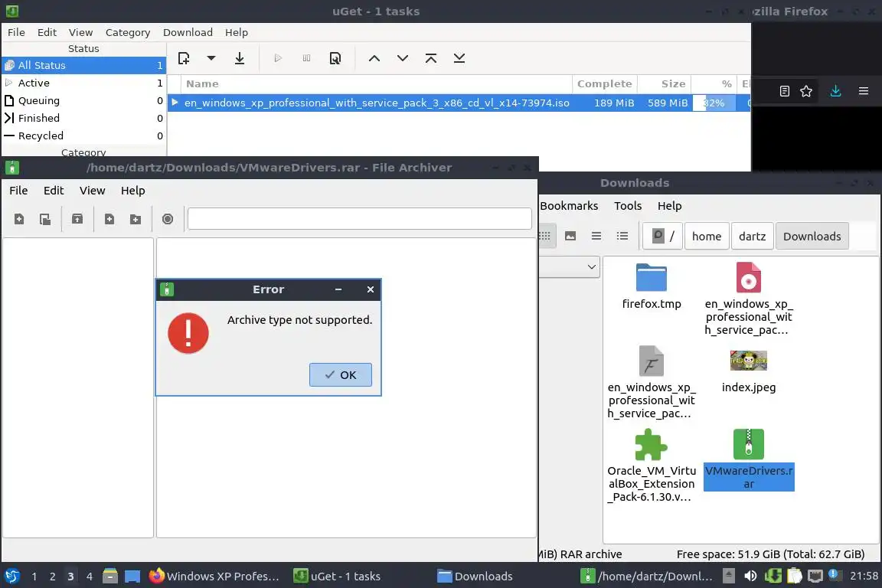Select Active status in uGet sidebar
Screen dimensions: 882x588
pyautogui.click(x=83, y=83)
